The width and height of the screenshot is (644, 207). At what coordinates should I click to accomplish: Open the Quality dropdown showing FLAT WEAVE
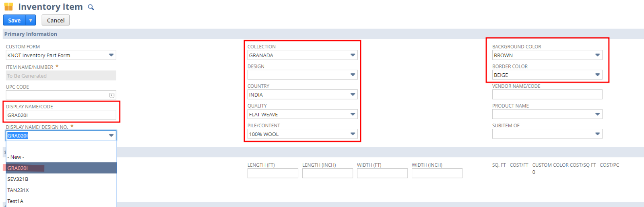point(353,114)
